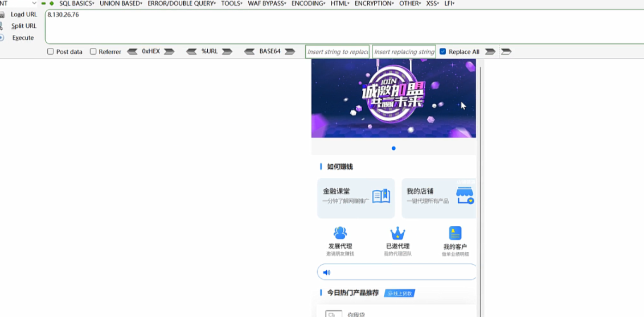Click the 0xHEX encoding label
The width and height of the screenshot is (644, 317).
[x=151, y=51]
